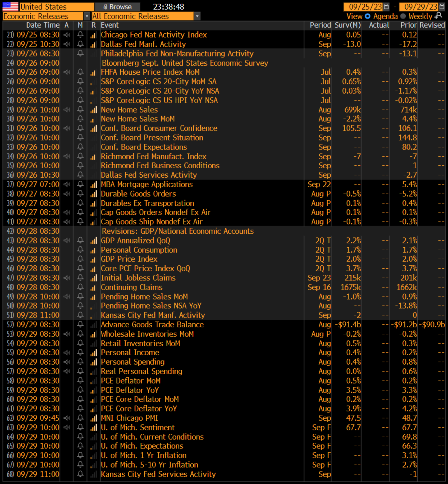The width and height of the screenshot is (448, 484).
Task: Click the Browse button
Action: point(117,7)
